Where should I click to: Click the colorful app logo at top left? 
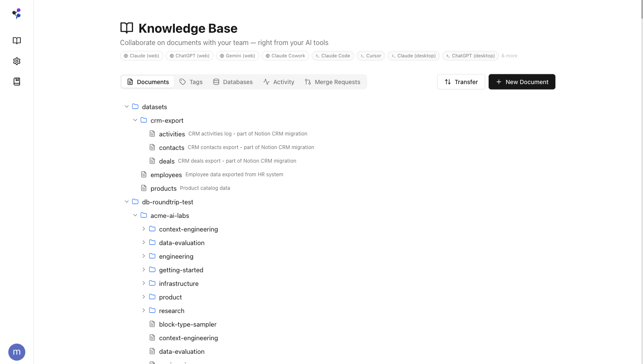(17, 13)
